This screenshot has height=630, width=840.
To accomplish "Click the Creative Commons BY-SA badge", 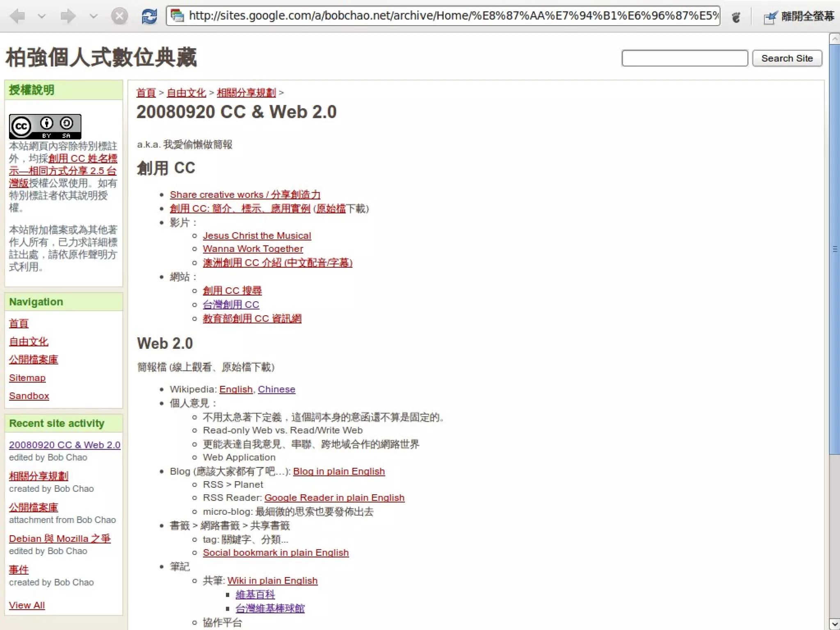I will [x=45, y=126].
